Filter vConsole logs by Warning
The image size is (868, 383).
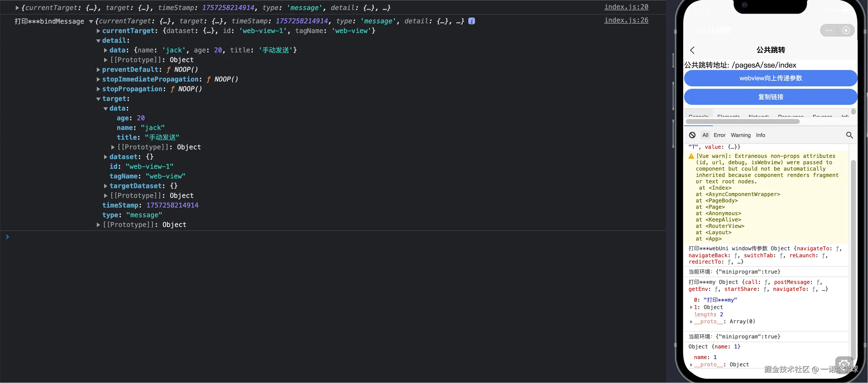[x=740, y=135]
